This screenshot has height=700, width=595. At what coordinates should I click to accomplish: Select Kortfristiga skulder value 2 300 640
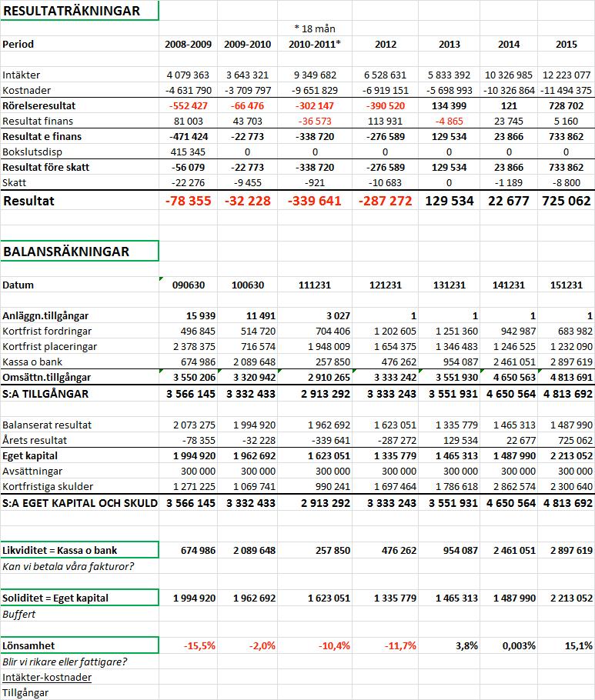click(571, 487)
